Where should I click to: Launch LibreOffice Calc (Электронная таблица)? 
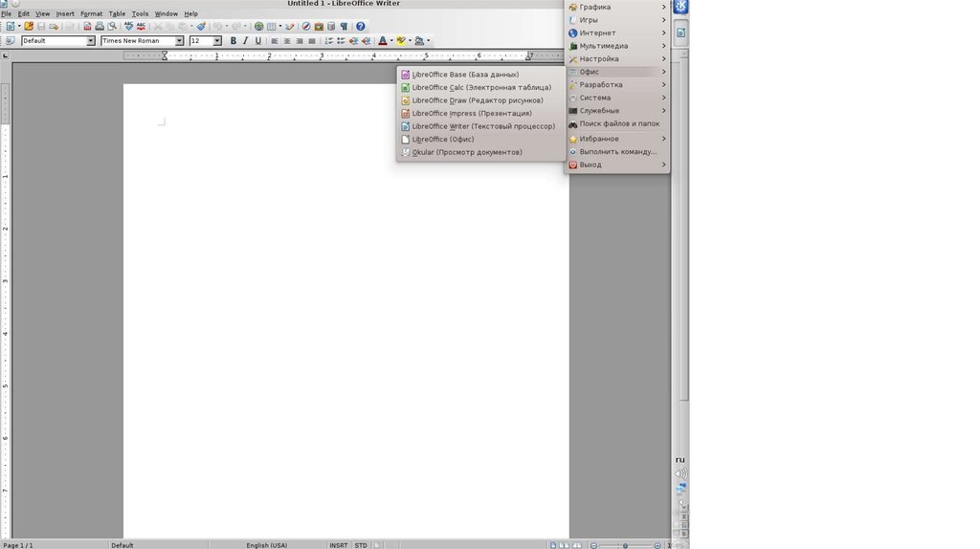point(480,87)
